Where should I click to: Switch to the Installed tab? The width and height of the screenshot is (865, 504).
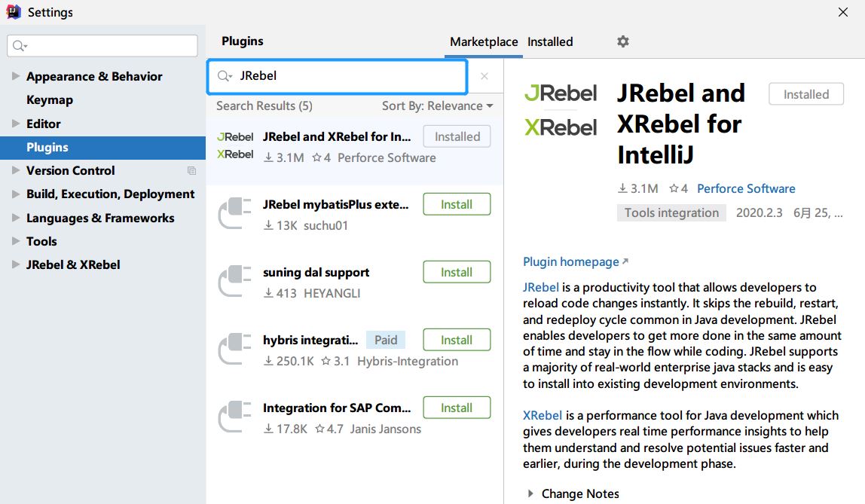coord(549,41)
